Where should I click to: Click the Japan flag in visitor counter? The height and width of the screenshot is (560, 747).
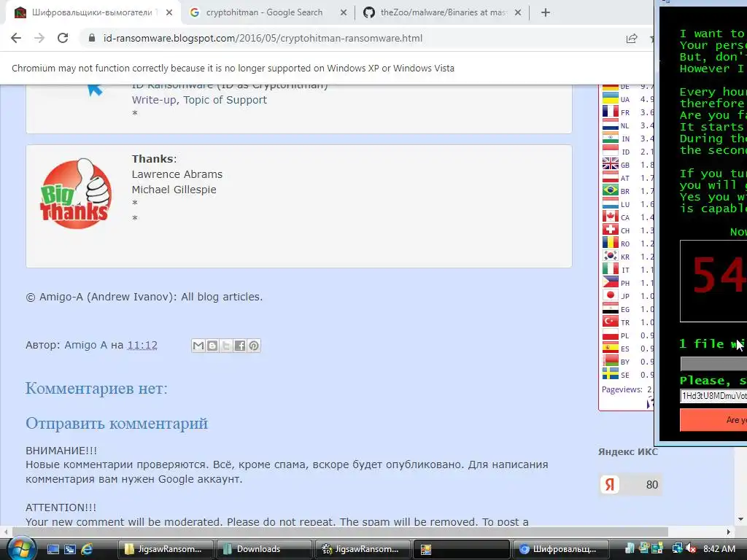click(611, 296)
